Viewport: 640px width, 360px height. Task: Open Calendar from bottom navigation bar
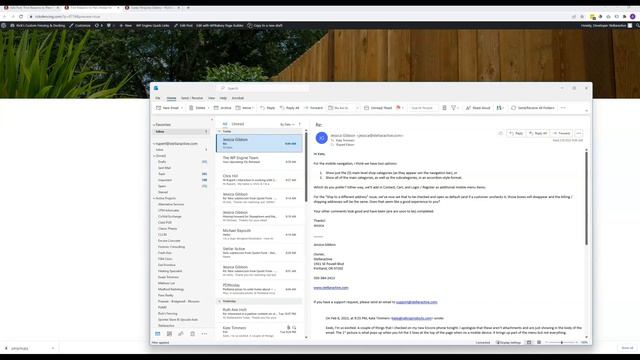(x=169, y=333)
